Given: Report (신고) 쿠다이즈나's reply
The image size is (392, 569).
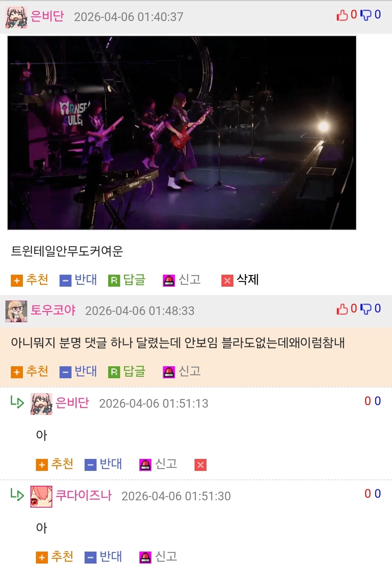Looking at the screenshot, I should [158, 557].
